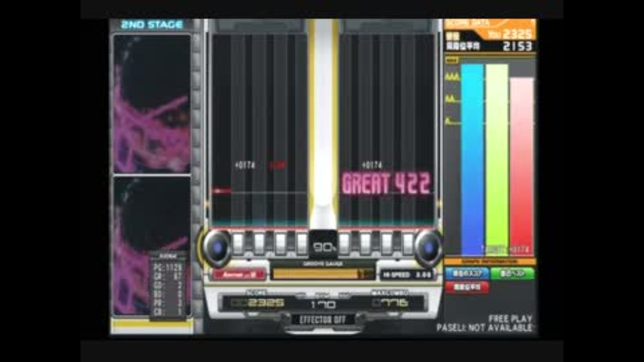Click the red ANOTHER difficulty label
The image size is (644, 362).
click(x=239, y=275)
